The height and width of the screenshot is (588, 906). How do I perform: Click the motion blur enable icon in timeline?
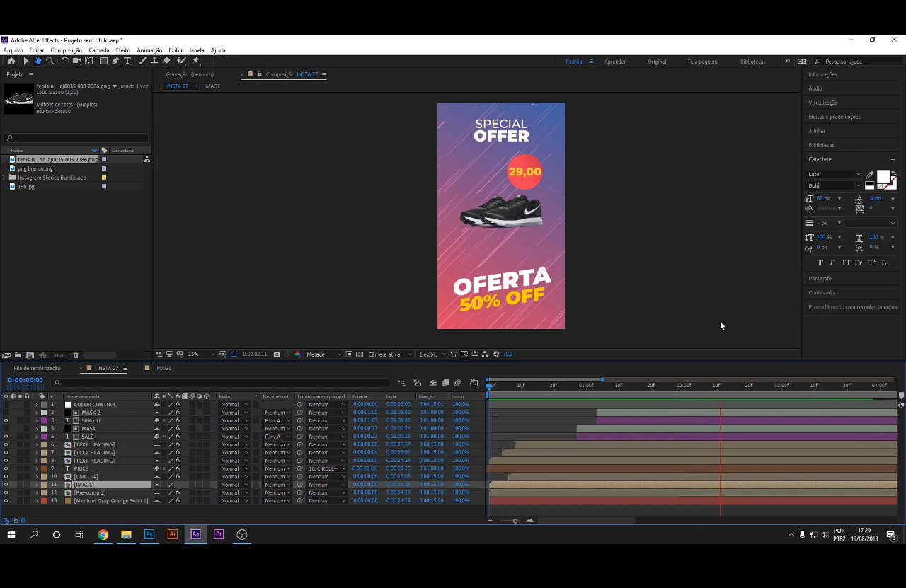(457, 383)
